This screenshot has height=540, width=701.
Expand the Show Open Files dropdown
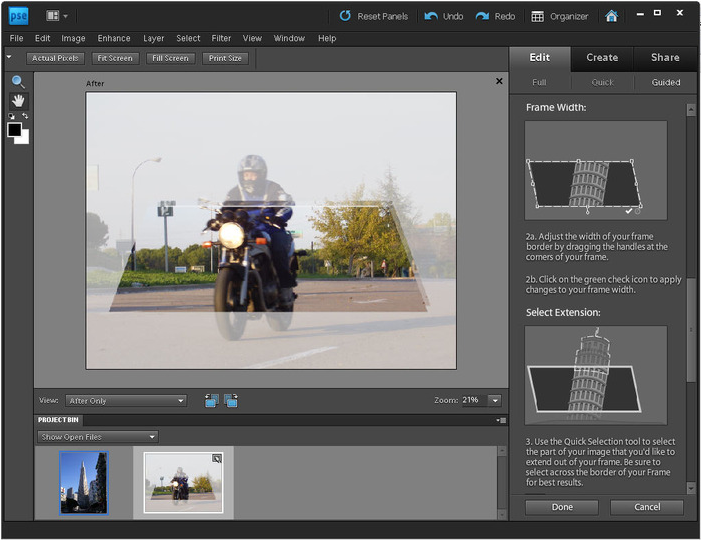click(97, 437)
